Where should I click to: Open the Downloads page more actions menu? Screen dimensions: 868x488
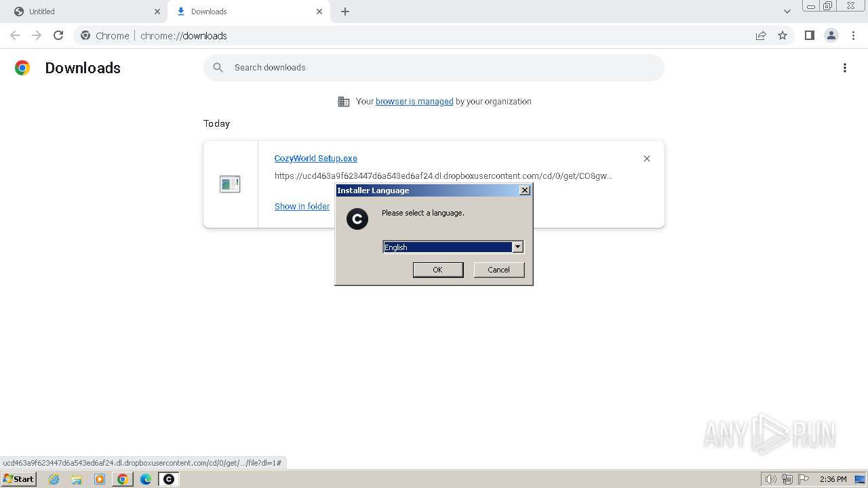pos(845,68)
